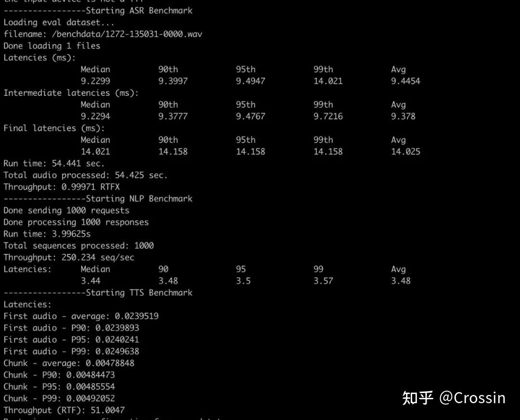Click Done sending 1000 requests line
Image resolution: width=520 pixels, height=420 pixels.
(x=66, y=211)
